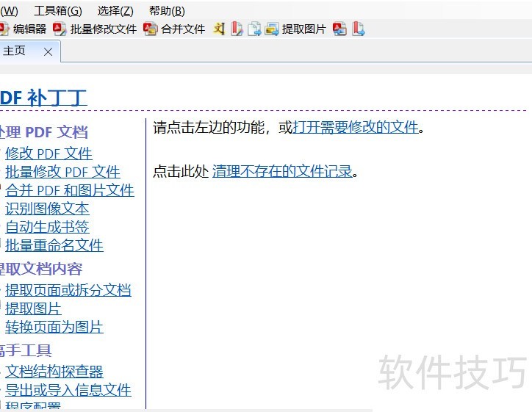The image size is (532, 412).
Task: Open the 导出或导入信息文件 link
Action: pos(68,390)
